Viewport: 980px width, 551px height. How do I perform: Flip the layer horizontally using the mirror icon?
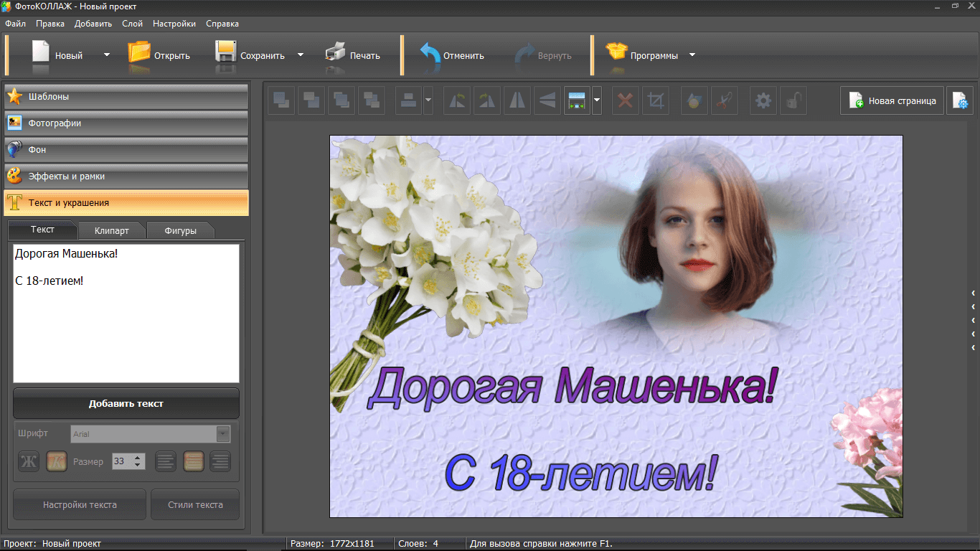[x=517, y=101]
